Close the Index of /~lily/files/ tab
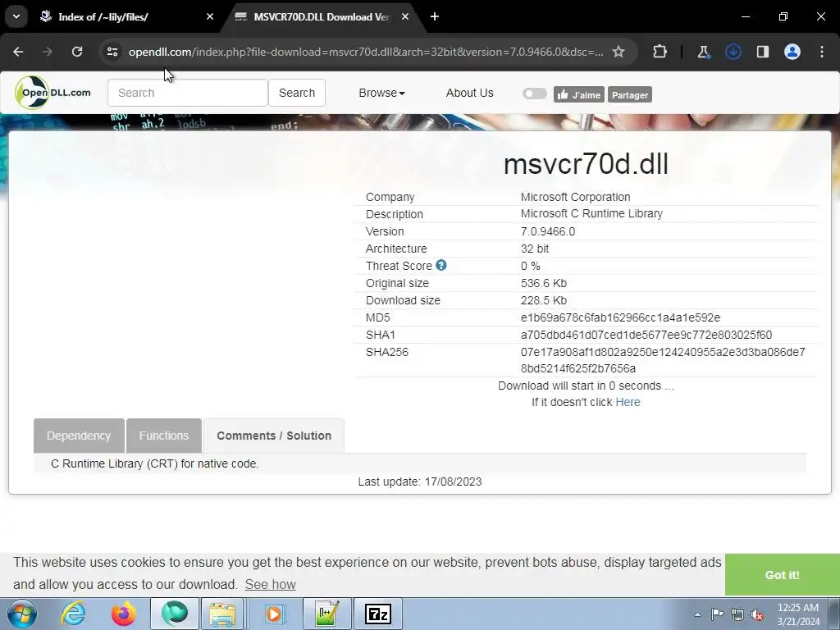840x630 pixels. tap(210, 16)
